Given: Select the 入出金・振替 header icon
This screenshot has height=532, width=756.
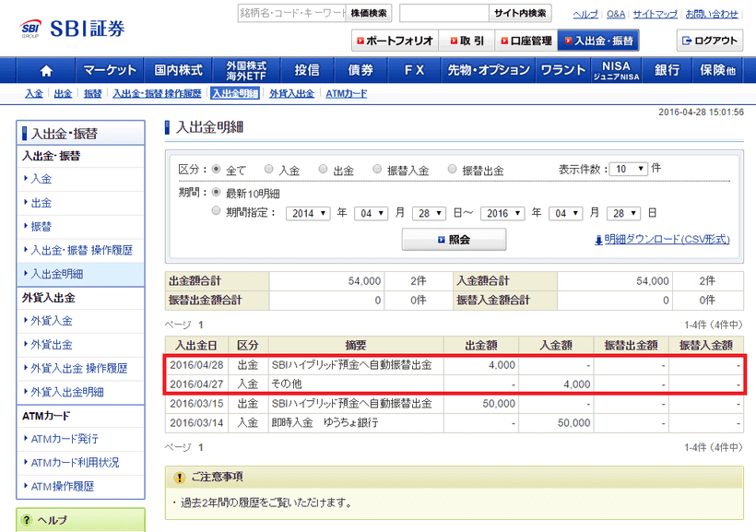Looking at the screenshot, I should coord(597,41).
